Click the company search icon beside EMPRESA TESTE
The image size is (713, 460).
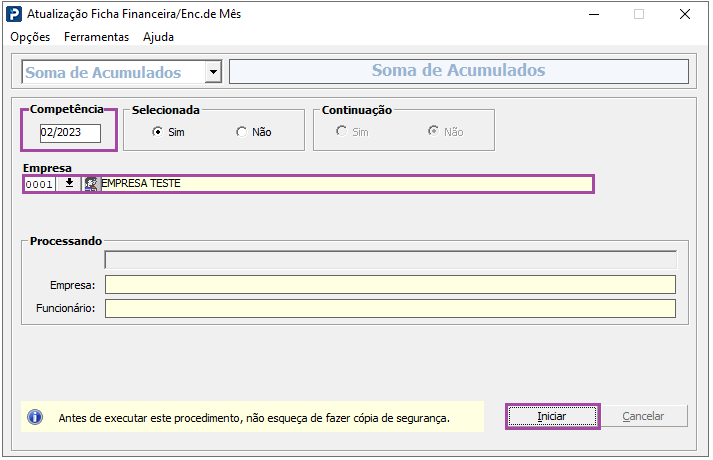(91, 184)
